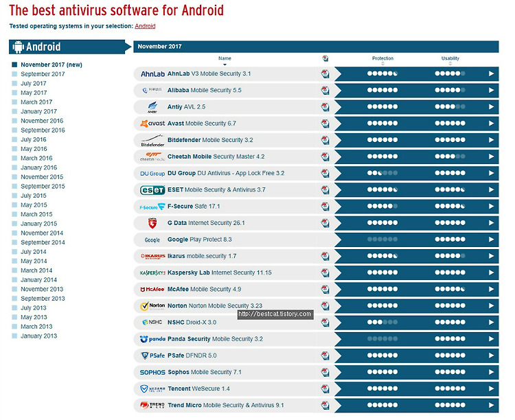The width and height of the screenshot is (515, 420).
Task: Click DU Group protection rating dots
Action: 382,173
